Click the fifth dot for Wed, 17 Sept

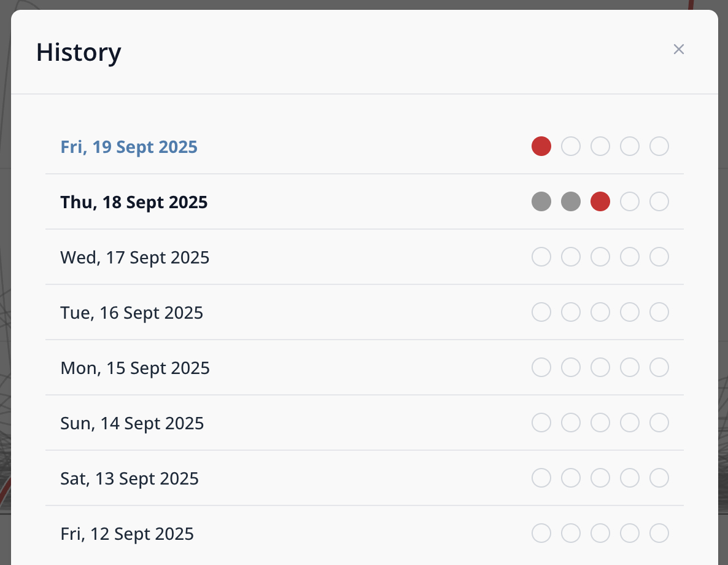(x=659, y=257)
